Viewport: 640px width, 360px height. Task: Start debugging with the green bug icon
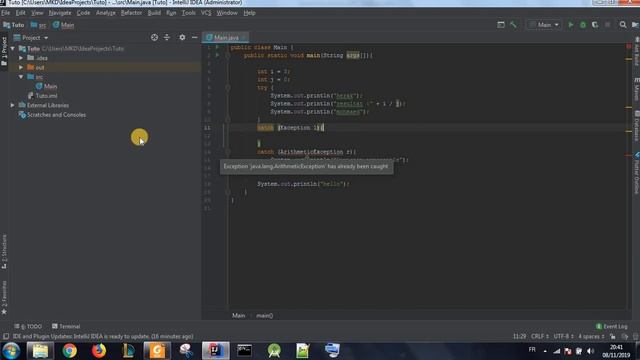(x=583, y=25)
